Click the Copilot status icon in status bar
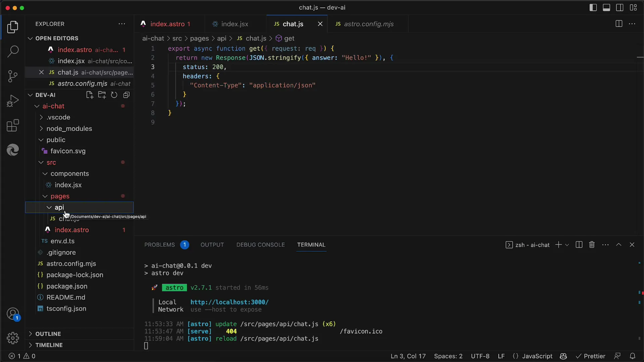This screenshot has height=362, width=644. click(563, 356)
